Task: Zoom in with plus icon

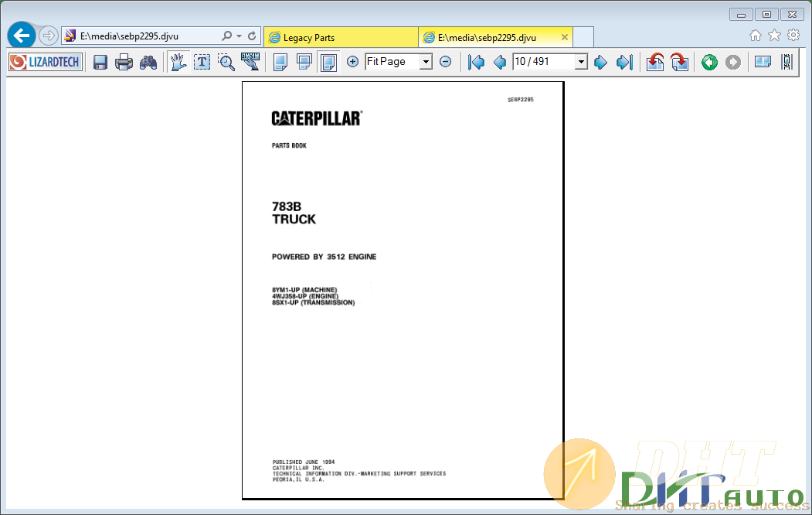Action: pyautogui.click(x=352, y=62)
